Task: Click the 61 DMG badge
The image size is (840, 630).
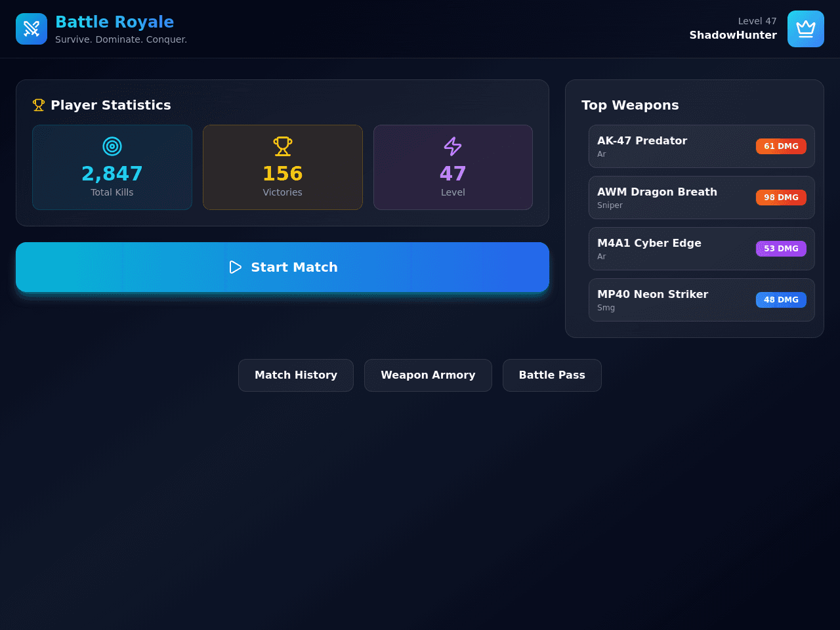Action: click(781, 146)
